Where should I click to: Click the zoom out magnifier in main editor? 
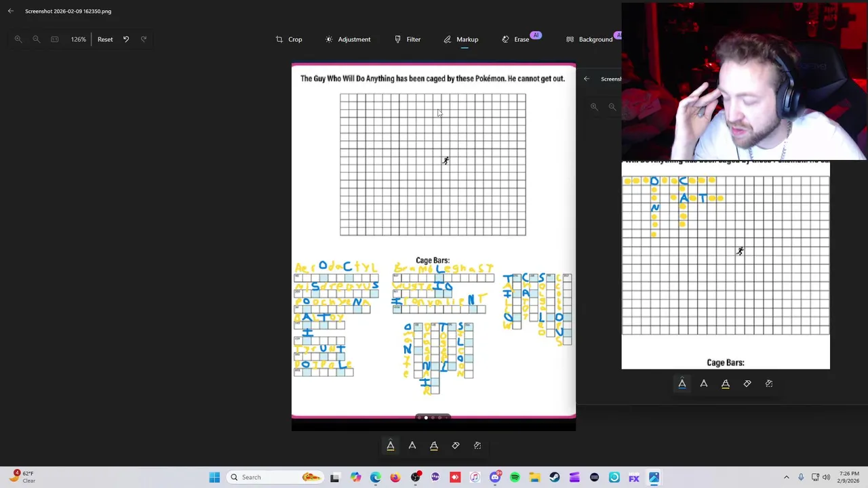(x=37, y=39)
